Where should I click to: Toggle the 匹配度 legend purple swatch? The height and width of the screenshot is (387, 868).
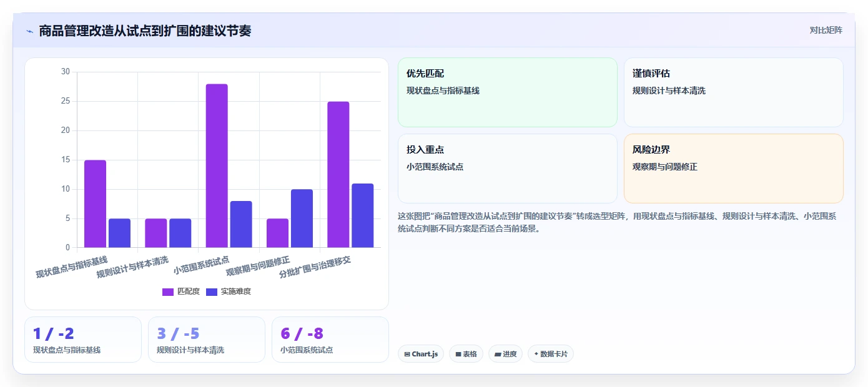(168, 291)
